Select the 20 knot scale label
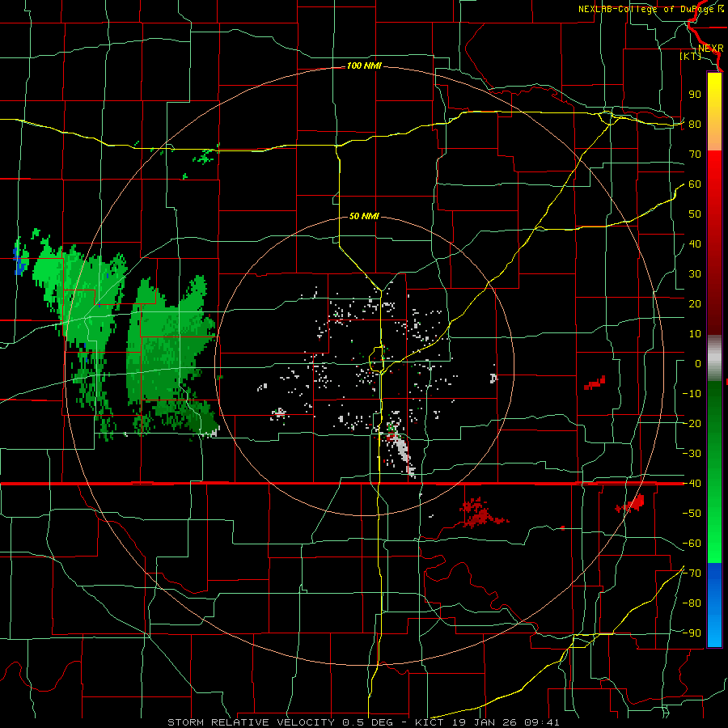 (695, 304)
